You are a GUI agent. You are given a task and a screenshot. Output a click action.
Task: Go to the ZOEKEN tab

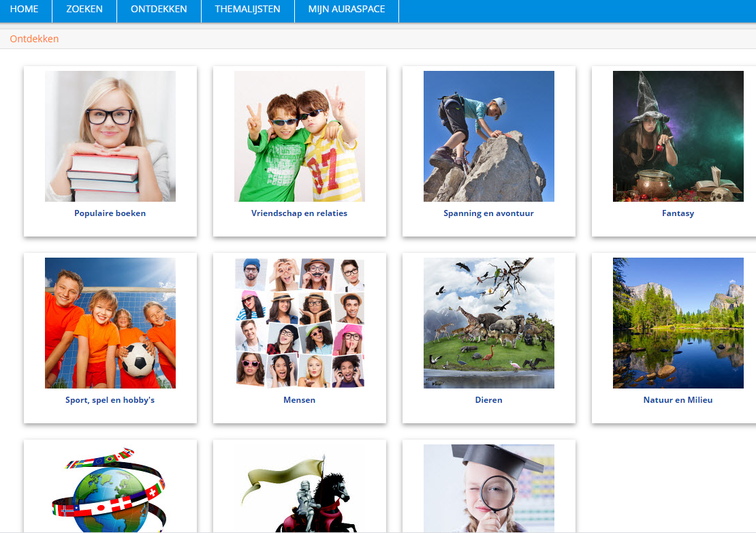click(84, 10)
